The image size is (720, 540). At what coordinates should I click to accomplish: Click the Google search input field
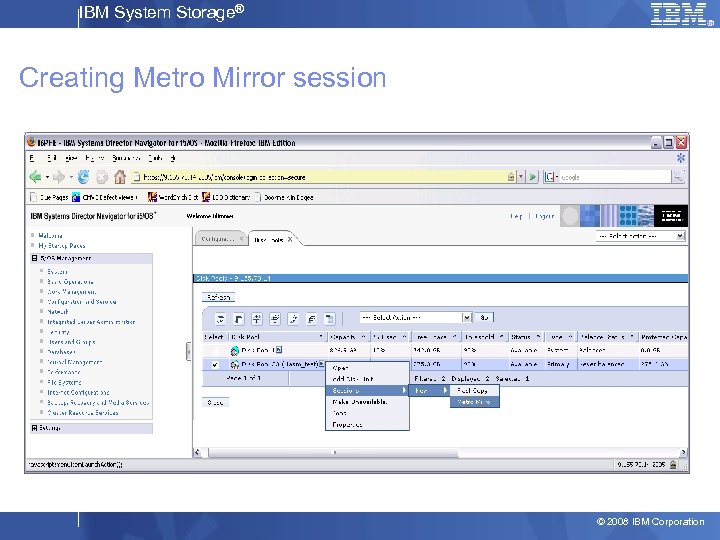coord(614,177)
